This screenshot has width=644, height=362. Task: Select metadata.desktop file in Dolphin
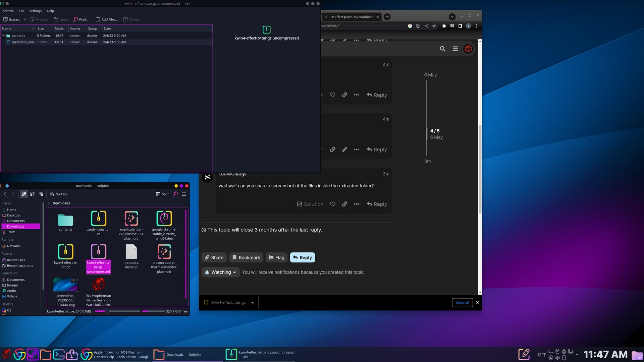(x=131, y=256)
